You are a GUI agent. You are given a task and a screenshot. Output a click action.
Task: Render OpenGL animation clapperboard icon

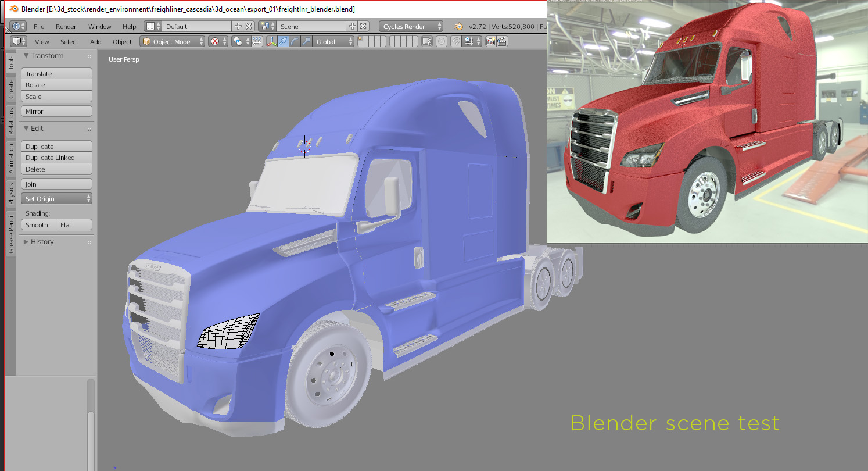pyautogui.click(x=503, y=42)
